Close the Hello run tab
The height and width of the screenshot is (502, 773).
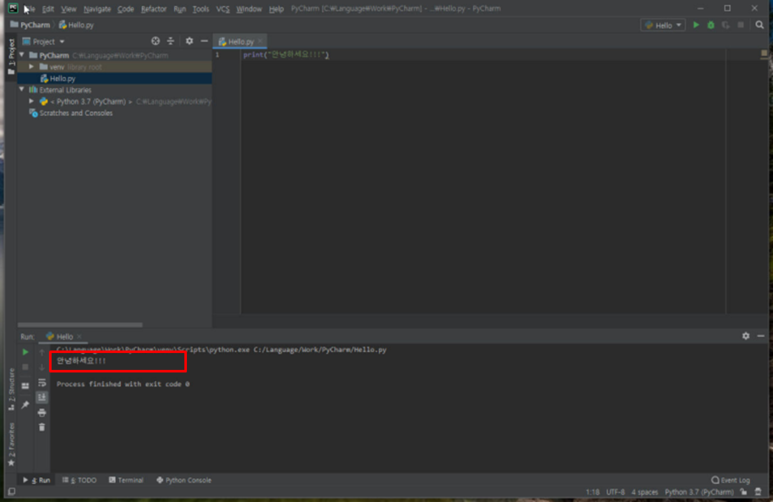point(79,336)
